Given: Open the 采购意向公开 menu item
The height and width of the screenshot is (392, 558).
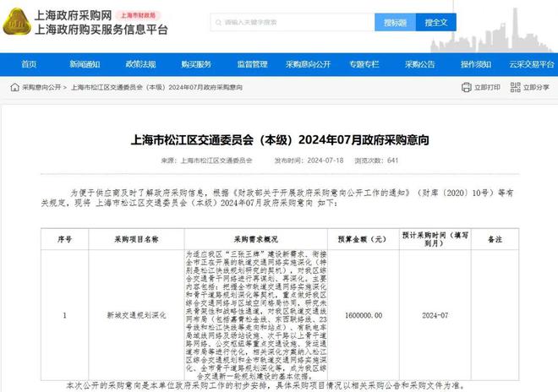Looking at the screenshot, I should [309, 64].
